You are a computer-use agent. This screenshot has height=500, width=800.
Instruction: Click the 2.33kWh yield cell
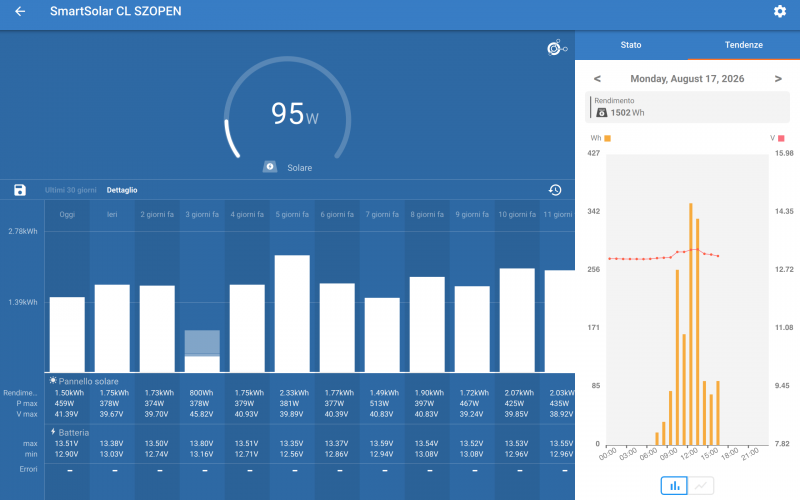[x=294, y=393]
